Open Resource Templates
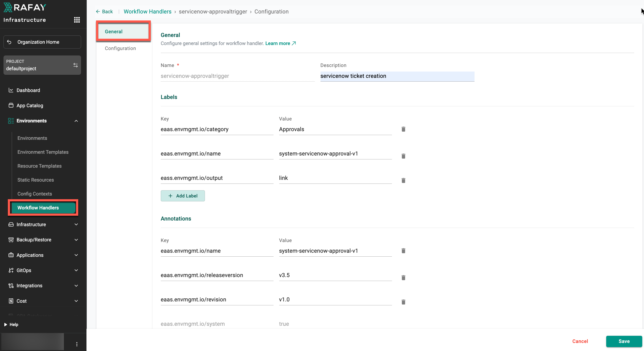Image resolution: width=644 pixels, height=351 pixels. (x=40, y=166)
